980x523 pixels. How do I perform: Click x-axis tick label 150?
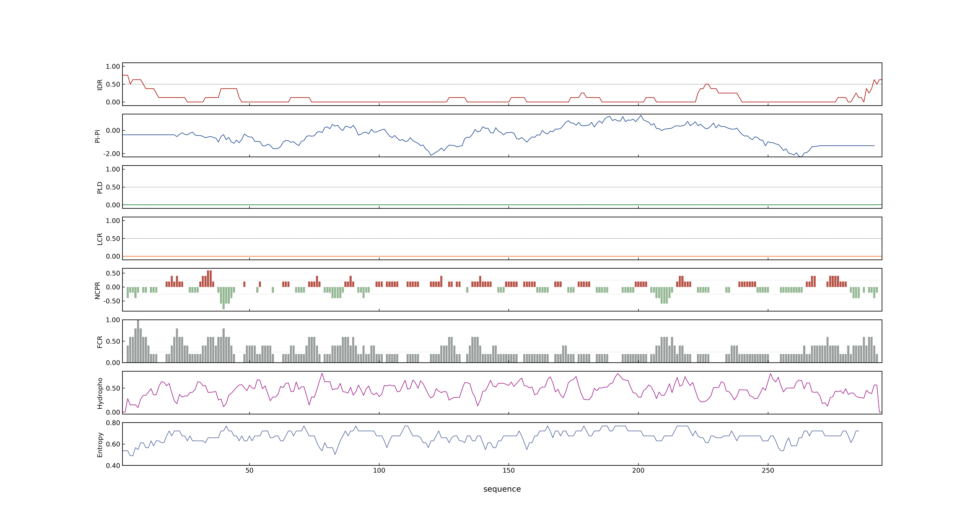click(x=509, y=470)
